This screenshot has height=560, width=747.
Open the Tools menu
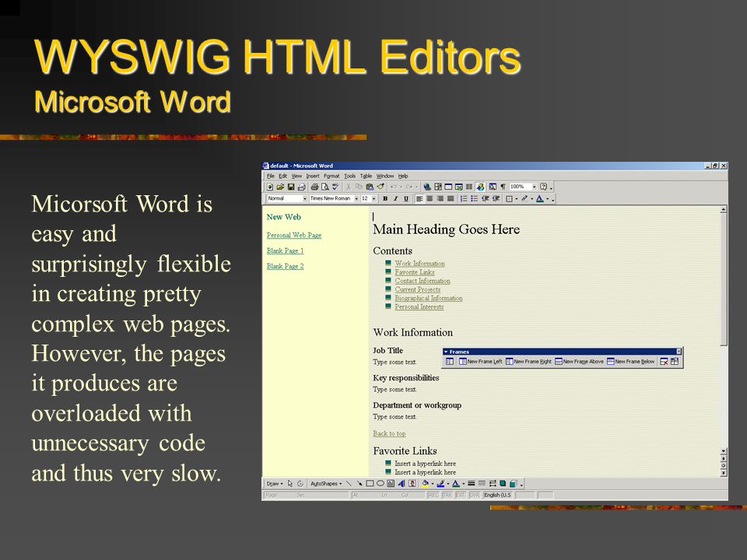pyautogui.click(x=350, y=176)
